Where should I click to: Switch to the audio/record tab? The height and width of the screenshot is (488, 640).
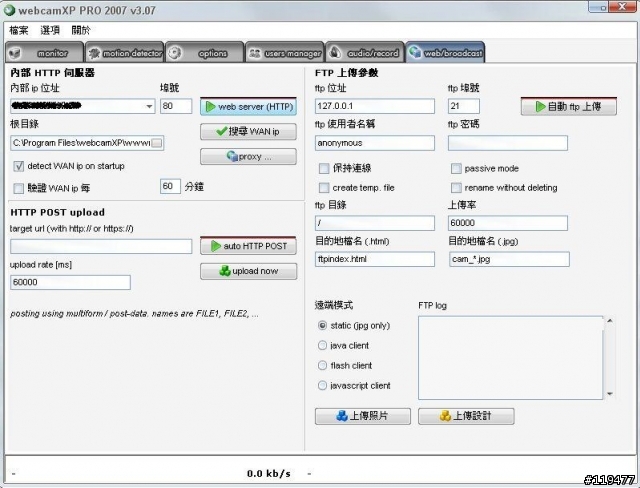[364, 53]
